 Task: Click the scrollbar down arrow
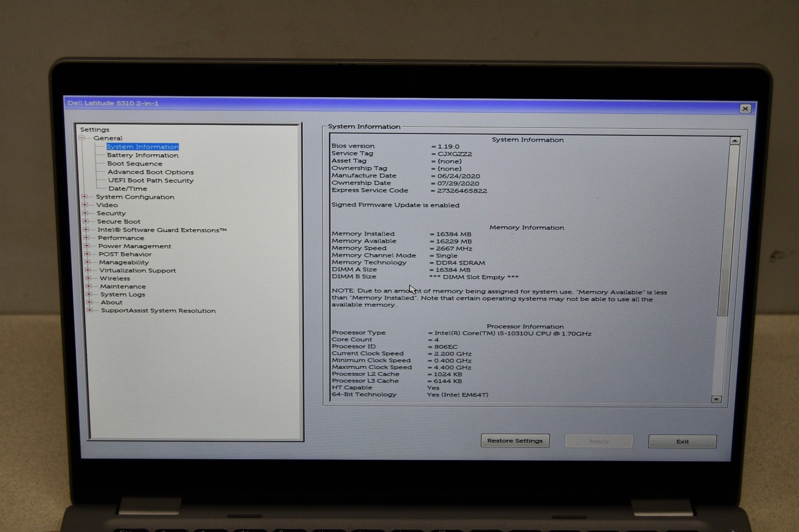pos(717,399)
